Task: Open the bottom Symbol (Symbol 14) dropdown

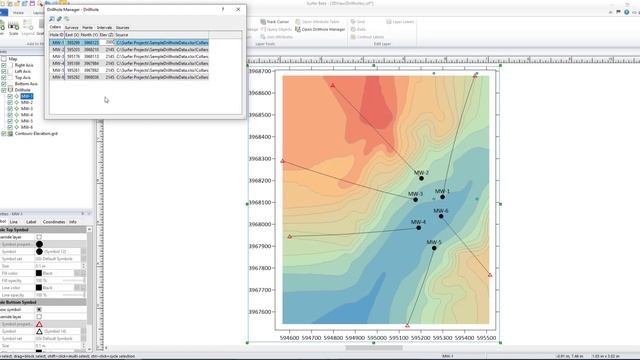Action: pos(84,331)
